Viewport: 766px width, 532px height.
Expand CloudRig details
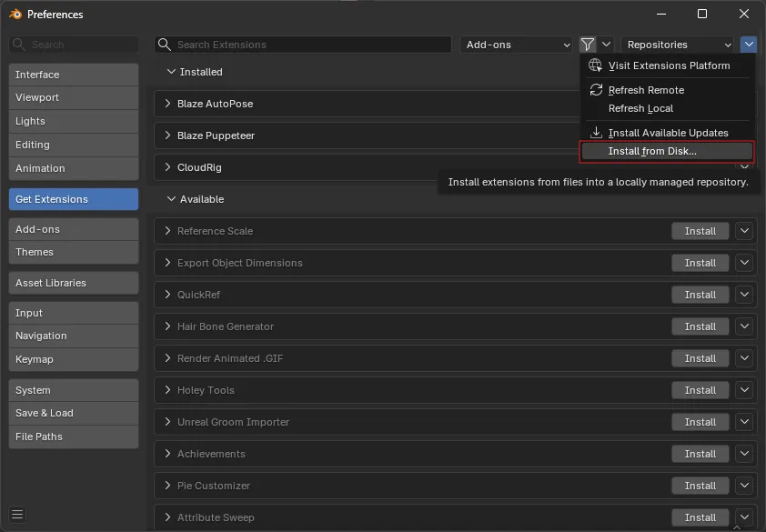coord(167,167)
